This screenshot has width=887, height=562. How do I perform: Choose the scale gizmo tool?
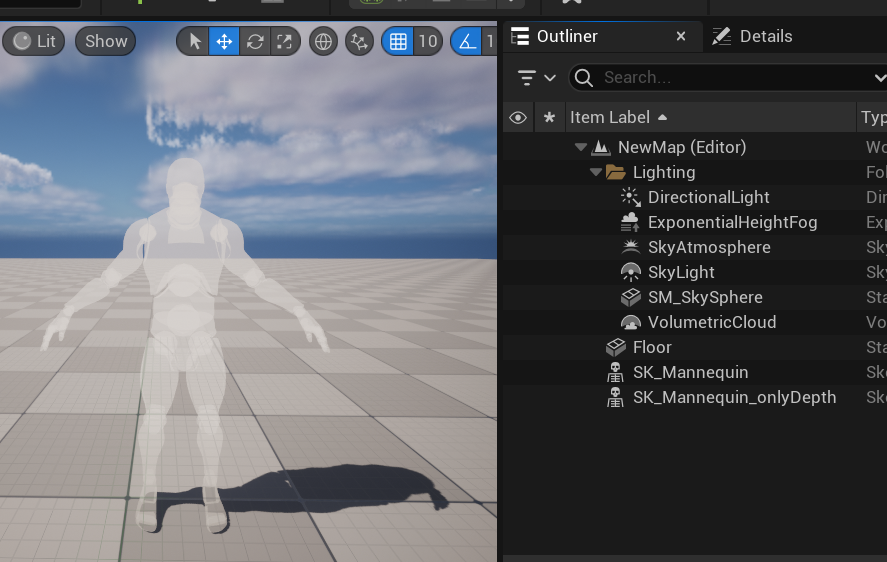pyautogui.click(x=285, y=41)
